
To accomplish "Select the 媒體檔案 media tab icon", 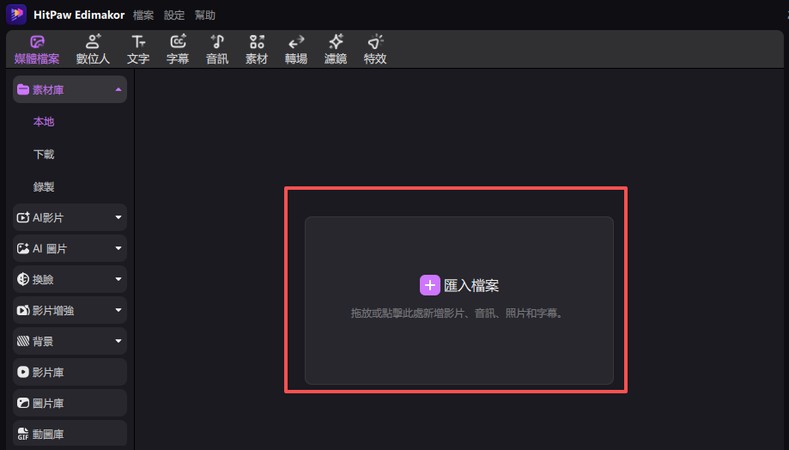I will [37, 42].
